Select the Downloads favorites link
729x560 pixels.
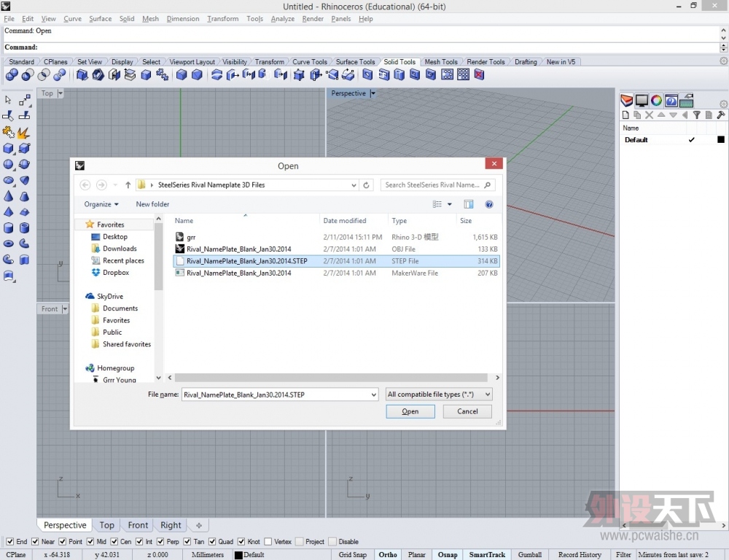coord(120,249)
